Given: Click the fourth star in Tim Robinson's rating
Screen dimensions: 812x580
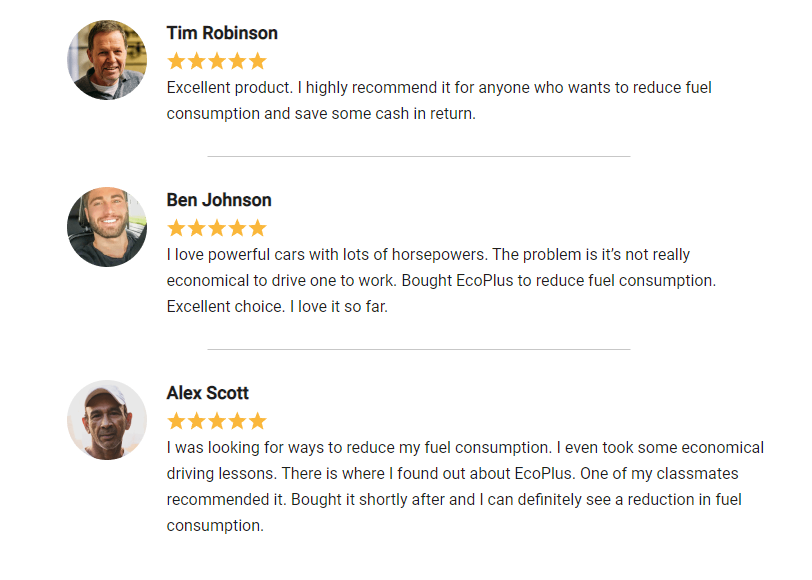Looking at the screenshot, I should pyautogui.click(x=237, y=61).
